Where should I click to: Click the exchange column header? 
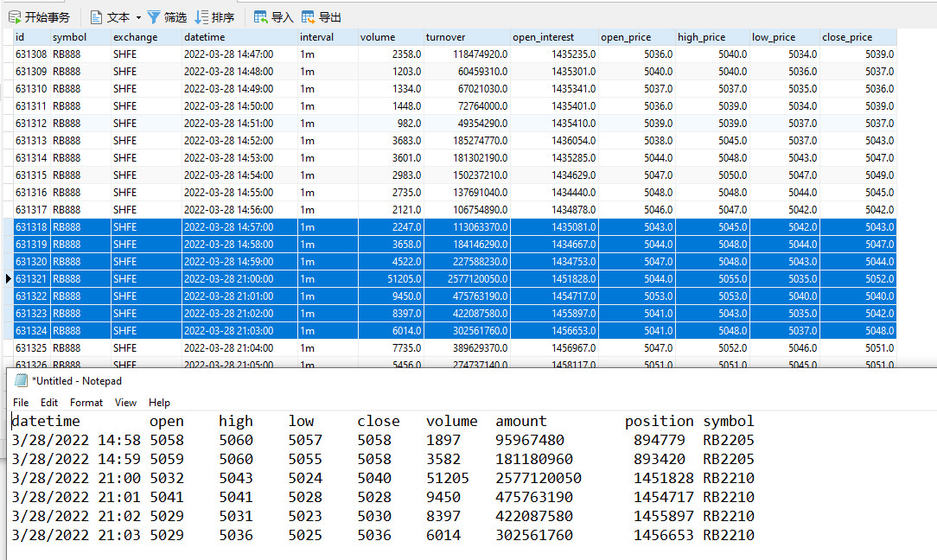point(146,37)
